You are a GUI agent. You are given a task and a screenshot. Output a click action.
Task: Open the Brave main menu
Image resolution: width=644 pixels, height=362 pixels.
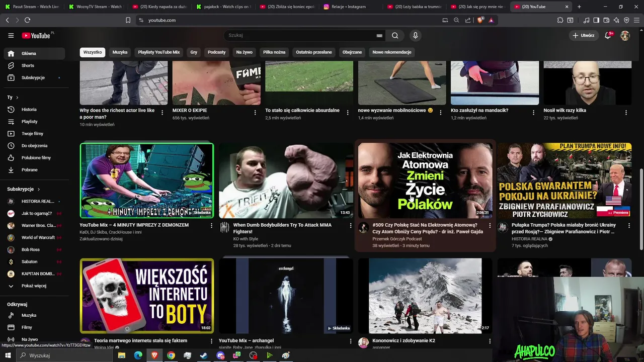point(636,20)
